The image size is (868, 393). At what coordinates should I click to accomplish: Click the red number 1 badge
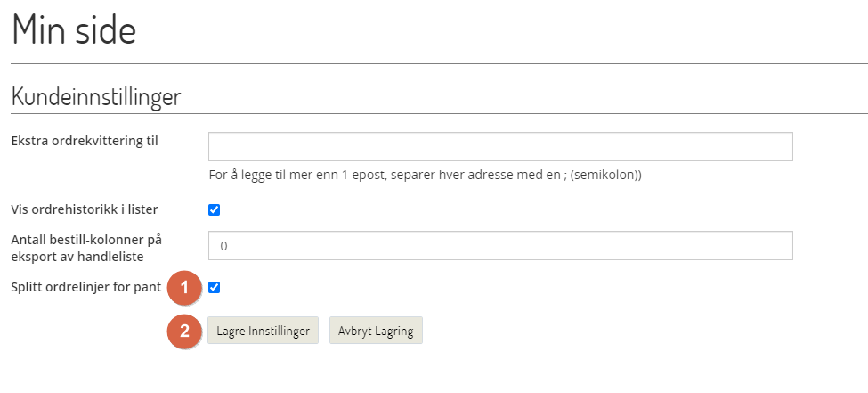coord(185,288)
